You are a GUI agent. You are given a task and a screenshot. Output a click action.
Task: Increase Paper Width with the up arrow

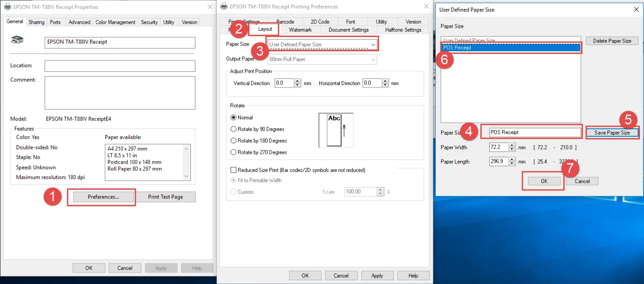pyautogui.click(x=512, y=145)
